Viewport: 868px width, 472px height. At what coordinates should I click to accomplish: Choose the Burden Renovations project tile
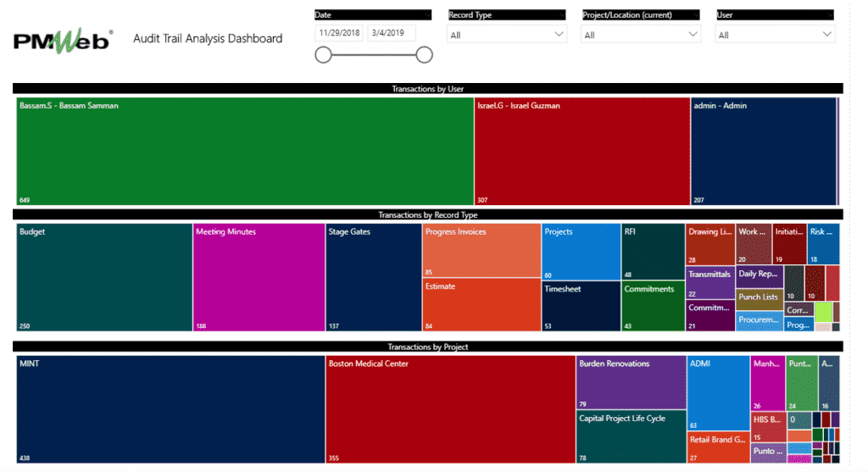[x=631, y=383]
